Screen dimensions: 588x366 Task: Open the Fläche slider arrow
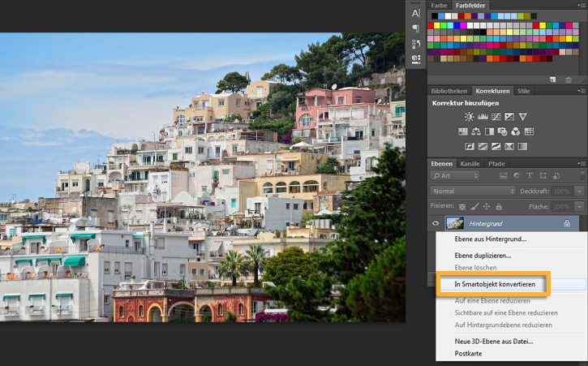[580, 206]
